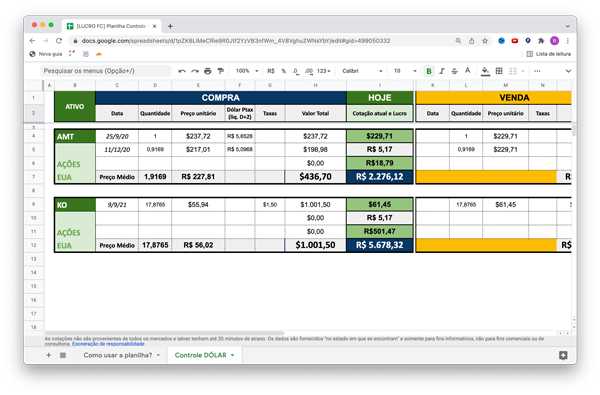Select column H header

click(315, 85)
